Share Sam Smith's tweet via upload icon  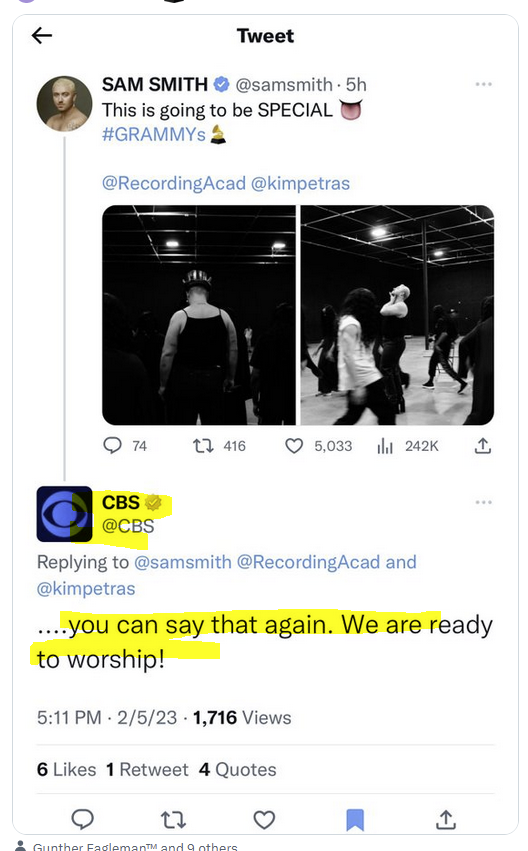[x=482, y=446]
